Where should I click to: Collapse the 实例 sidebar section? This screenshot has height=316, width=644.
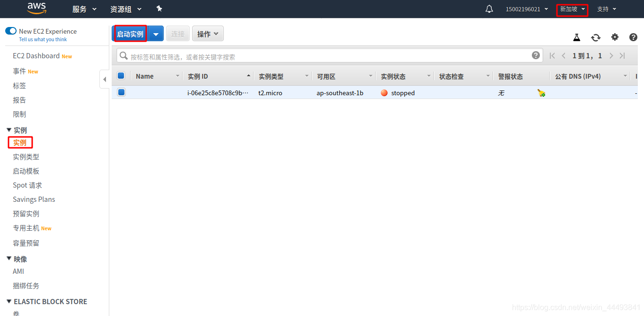click(9, 130)
